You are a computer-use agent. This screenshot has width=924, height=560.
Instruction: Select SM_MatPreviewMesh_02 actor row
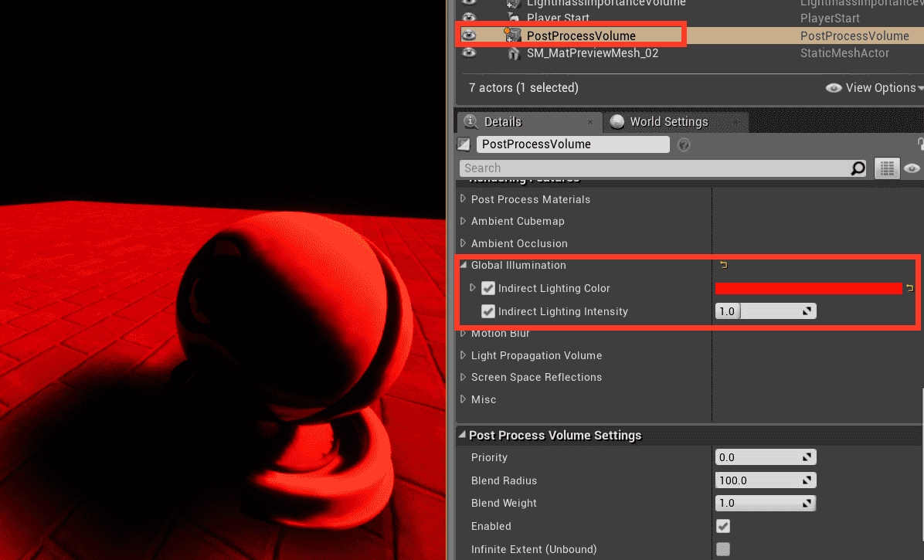coord(593,53)
